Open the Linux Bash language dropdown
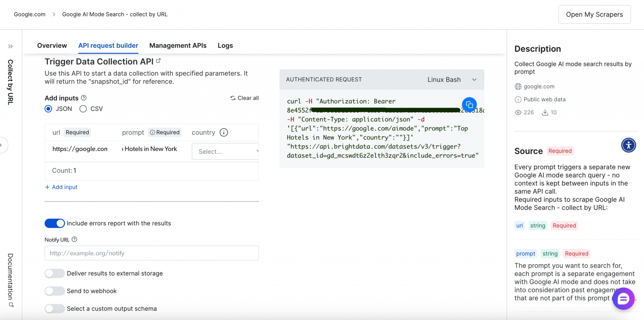The image size is (644, 320). pos(452,79)
